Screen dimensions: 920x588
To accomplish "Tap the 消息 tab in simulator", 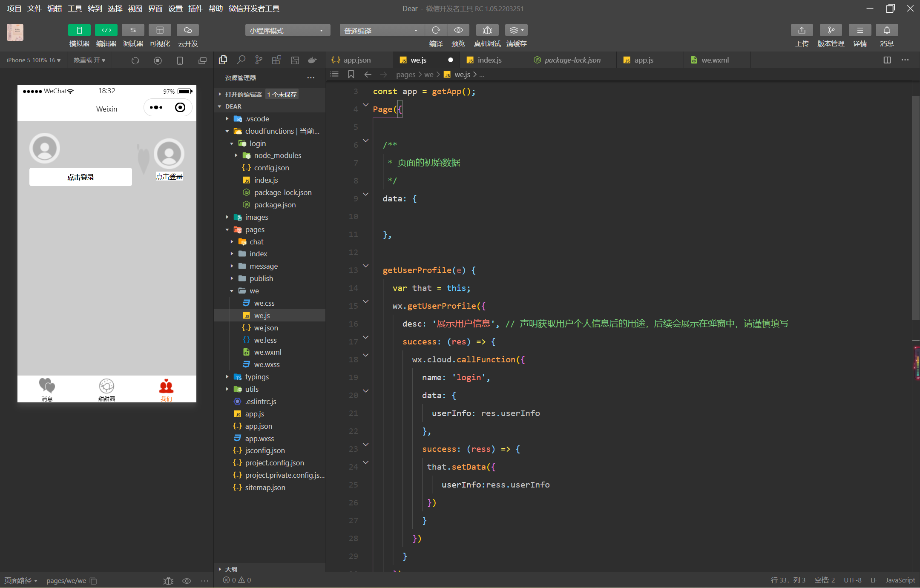I will coord(47,389).
